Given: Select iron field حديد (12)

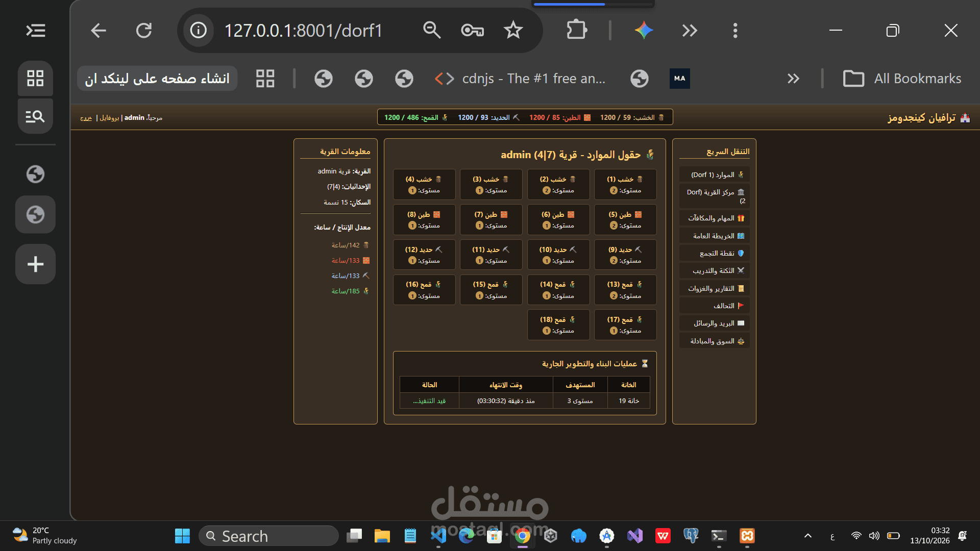Looking at the screenshot, I should click(x=424, y=255).
